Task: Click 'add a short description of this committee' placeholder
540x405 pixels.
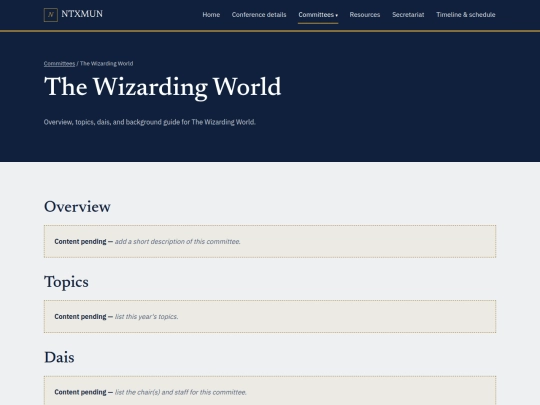Action: pyautogui.click(x=177, y=241)
